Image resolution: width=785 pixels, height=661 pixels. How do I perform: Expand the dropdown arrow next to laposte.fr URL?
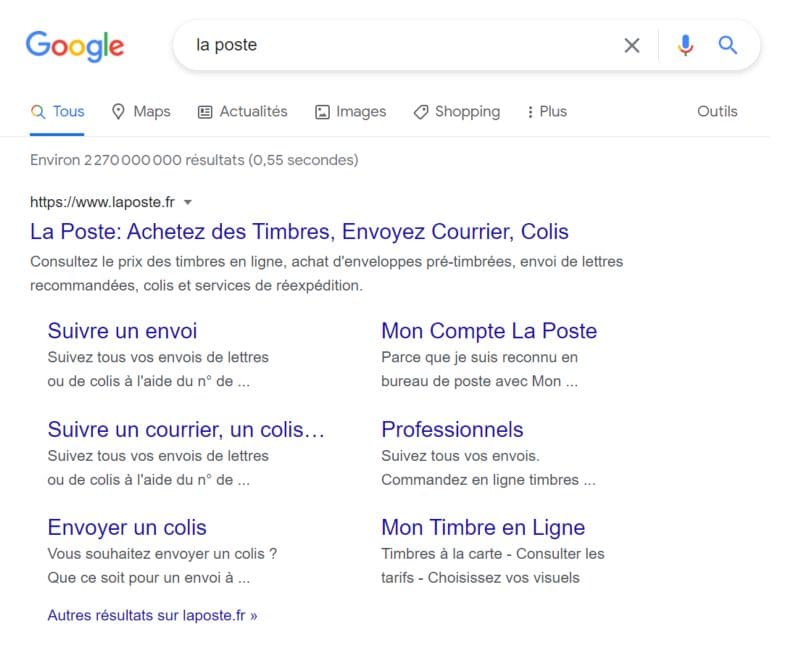[x=188, y=202]
